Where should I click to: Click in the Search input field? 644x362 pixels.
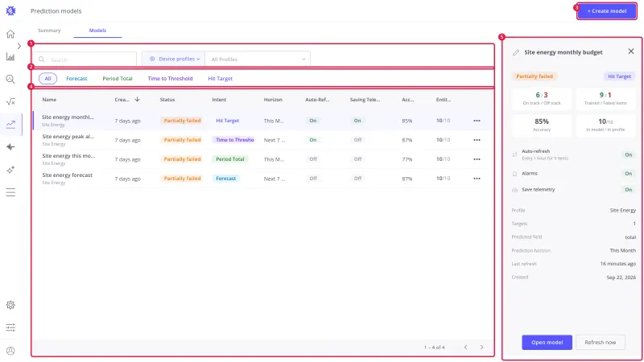pos(85,60)
